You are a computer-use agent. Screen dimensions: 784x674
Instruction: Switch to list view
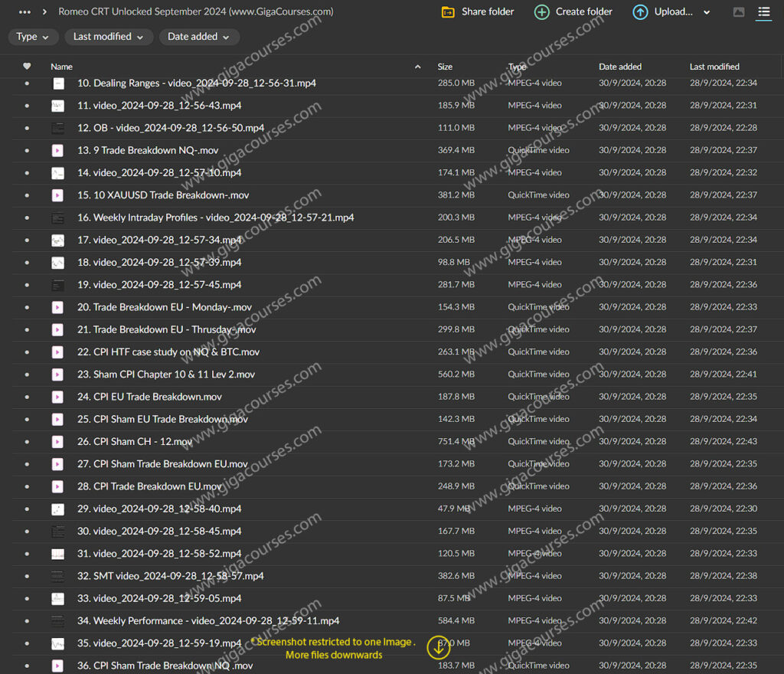pos(763,12)
